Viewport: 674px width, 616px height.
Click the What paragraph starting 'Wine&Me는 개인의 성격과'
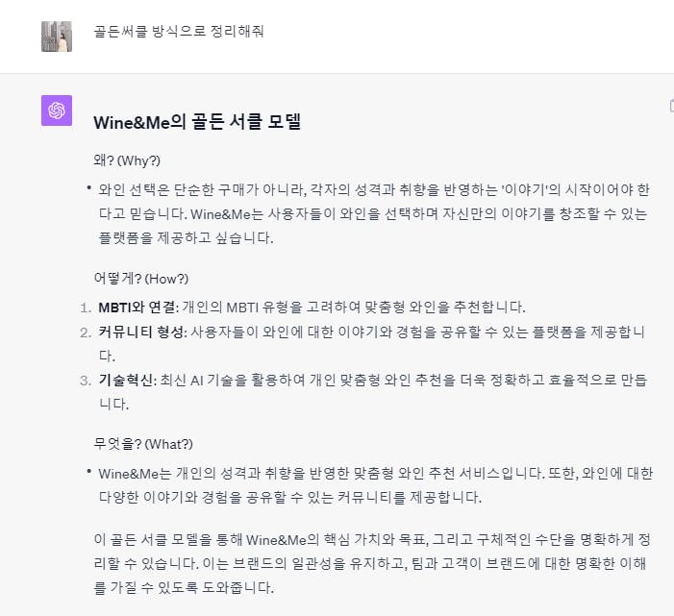click(x=376, y=485)
